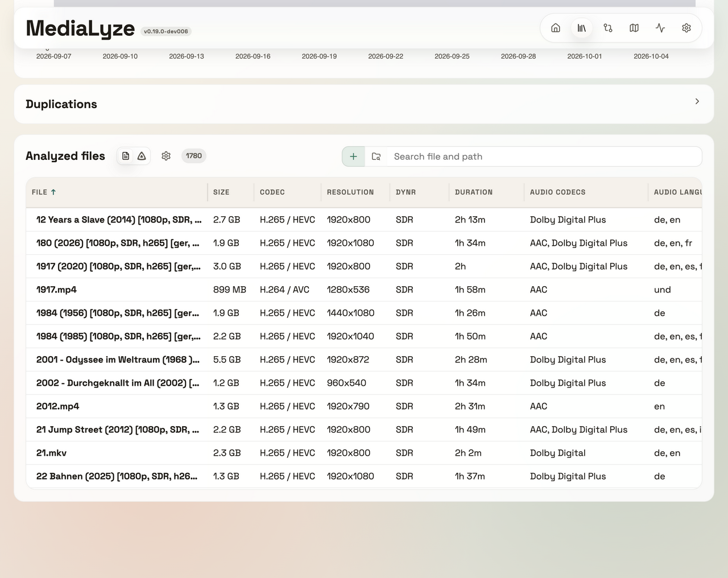Expand the Duplications section chevron

(697, 101)
